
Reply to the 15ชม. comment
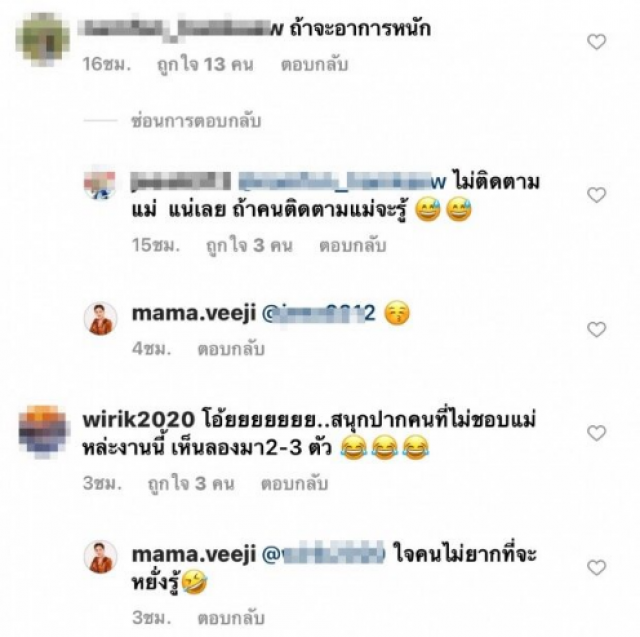point(353,245)
